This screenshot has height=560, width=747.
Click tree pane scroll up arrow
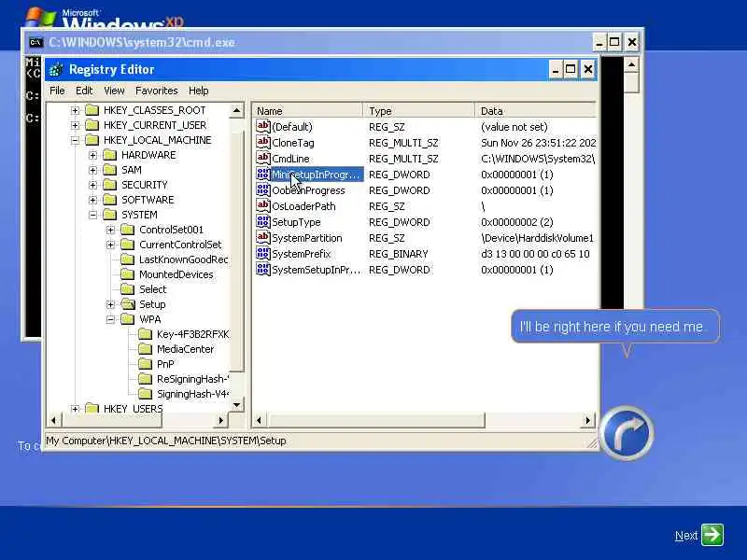click(x=237, y=110)
